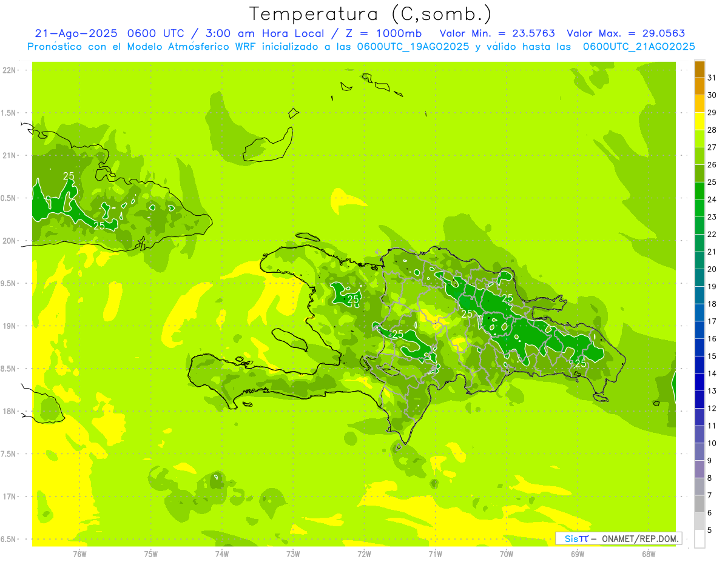728x562 pixels.
Task: Click the 70W longitude label
Action: point(506,554)
